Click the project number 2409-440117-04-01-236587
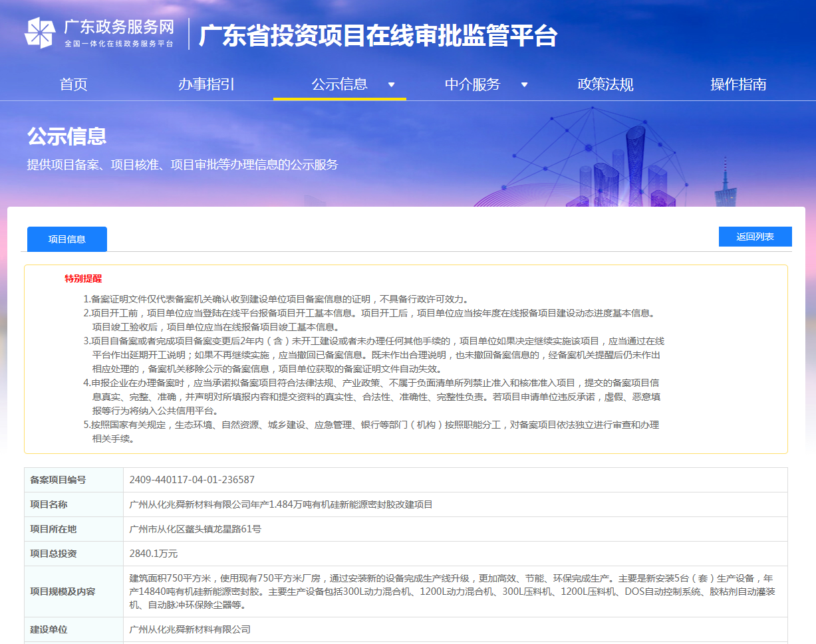816x644 pixels. 192,480
